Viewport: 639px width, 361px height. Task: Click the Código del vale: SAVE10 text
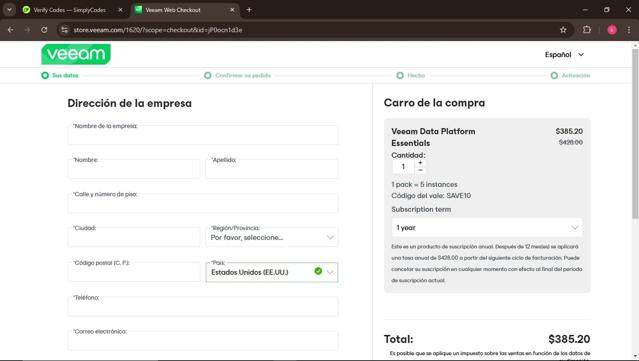pos(431,196)
